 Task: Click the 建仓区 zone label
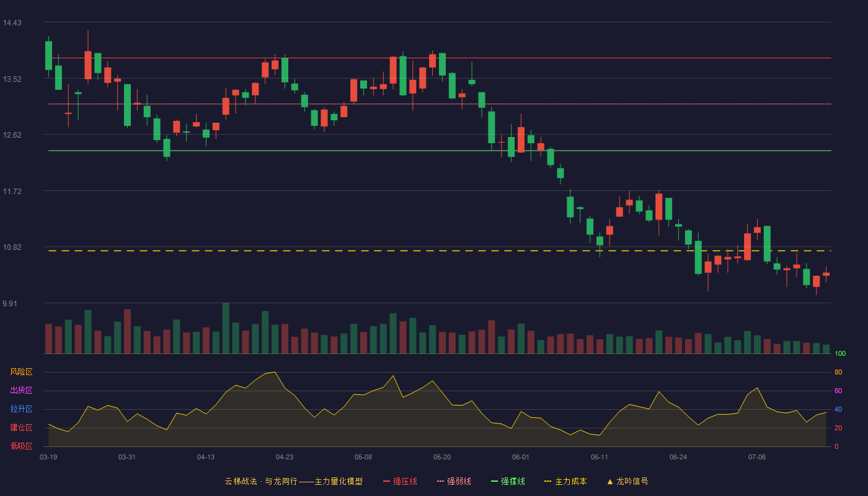click(21, 428)
